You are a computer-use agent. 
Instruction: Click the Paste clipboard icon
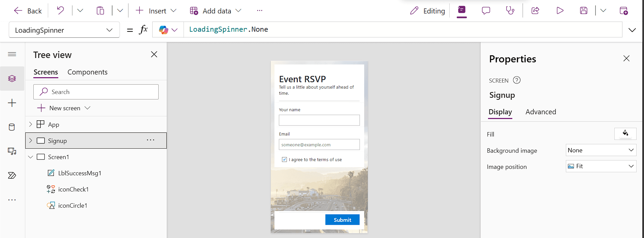100,11
